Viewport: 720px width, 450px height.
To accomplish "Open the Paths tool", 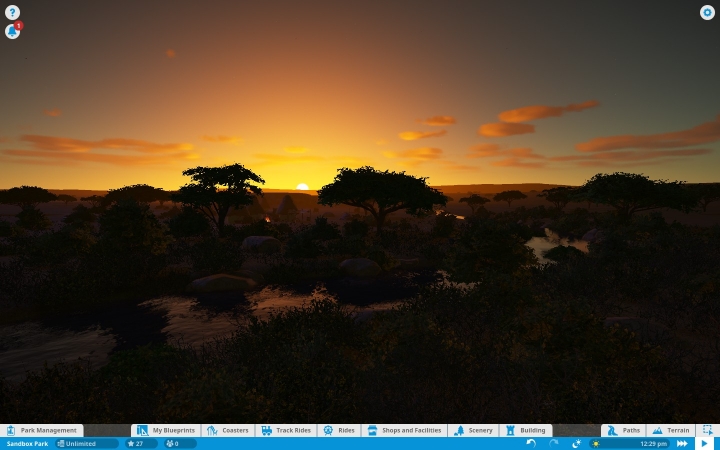I will tap(624, 430).
